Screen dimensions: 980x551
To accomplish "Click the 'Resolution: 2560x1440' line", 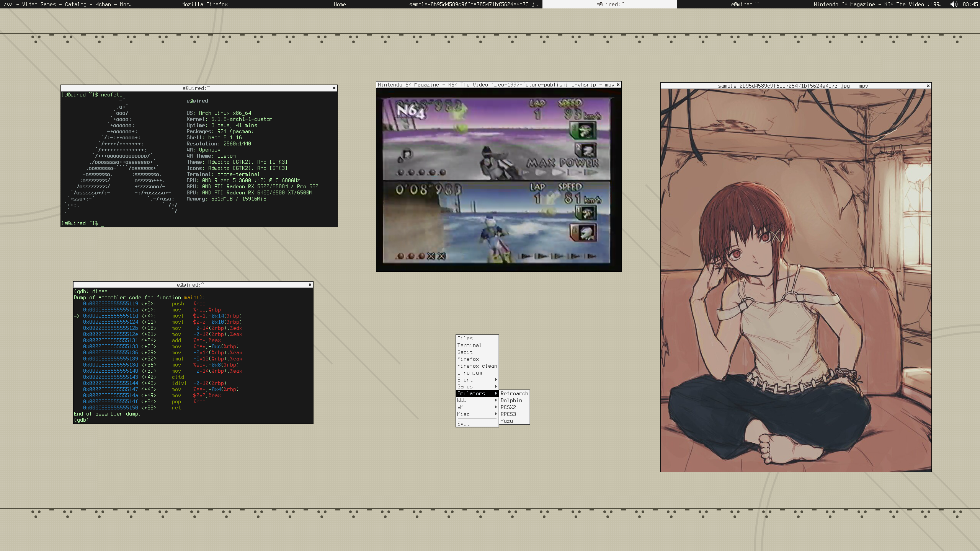I will [x=219, y=143].
